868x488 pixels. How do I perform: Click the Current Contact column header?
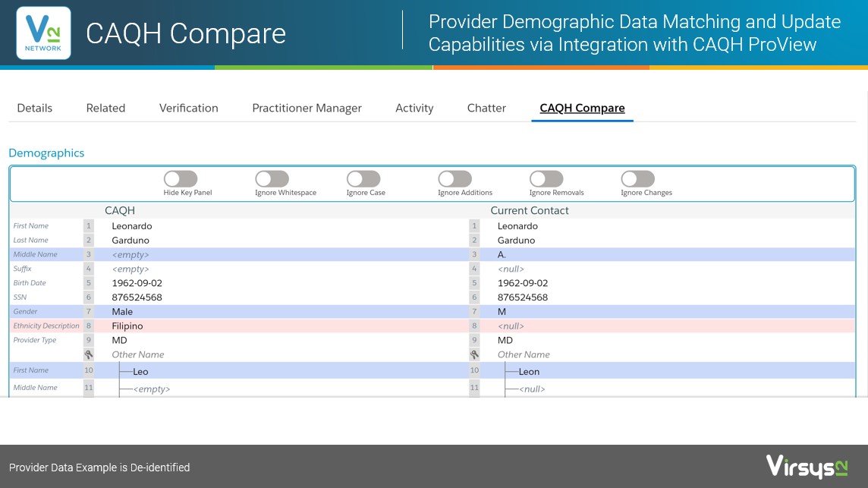529,210
